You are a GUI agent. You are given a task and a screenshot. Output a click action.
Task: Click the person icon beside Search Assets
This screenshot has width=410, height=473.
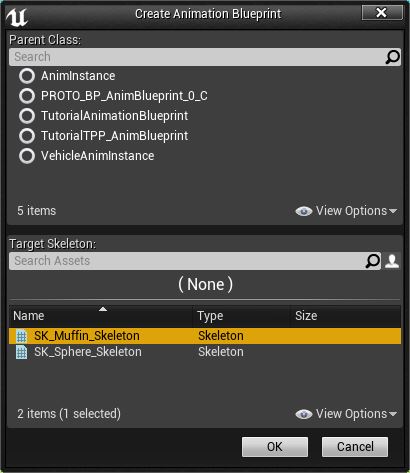[x=392, y=261]
